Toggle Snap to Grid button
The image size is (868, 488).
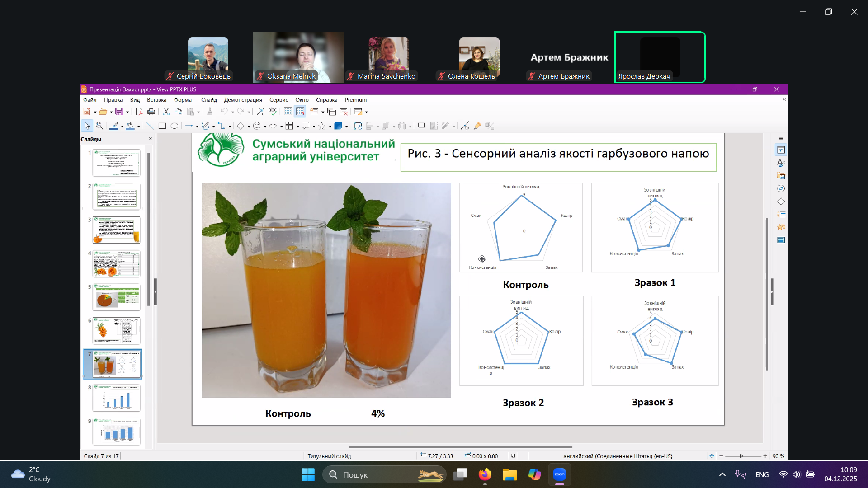(300, 112)
